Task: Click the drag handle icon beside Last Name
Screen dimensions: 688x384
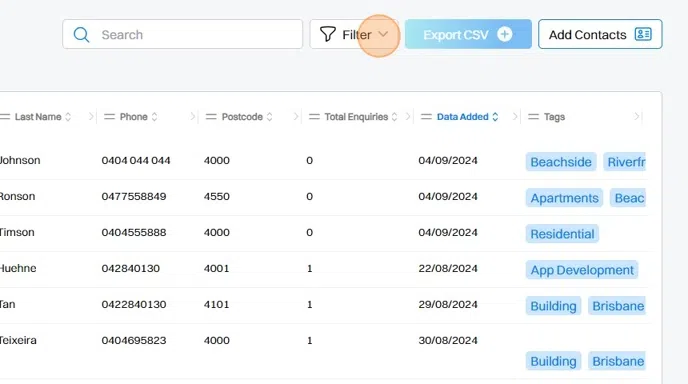Action: tap(5, 117)
